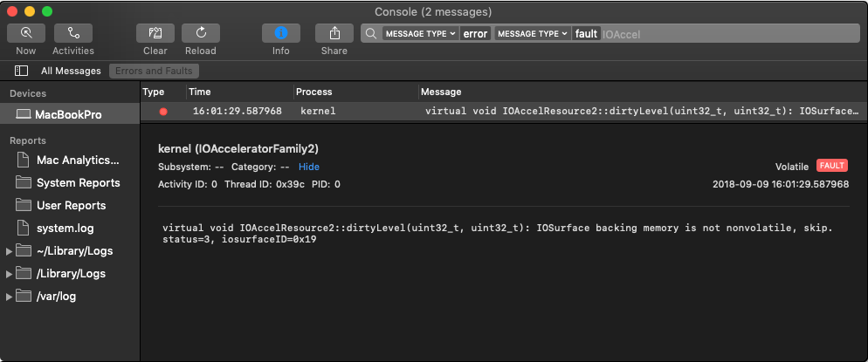Click status=3, iosurfaceID=0x19 text
This screenshot has width=868, height=362.
239,241
